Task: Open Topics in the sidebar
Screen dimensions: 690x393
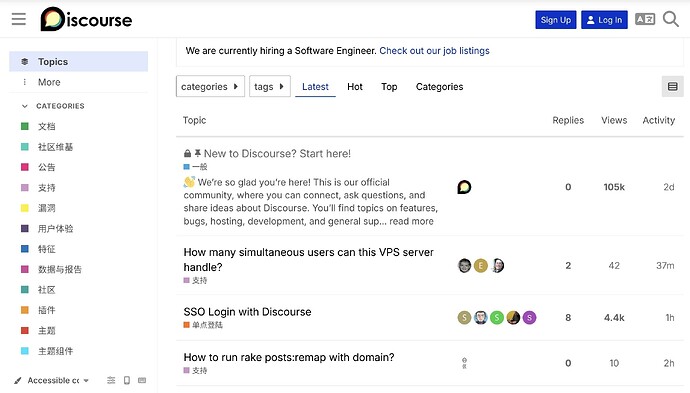Action: (x=78, y=62)
